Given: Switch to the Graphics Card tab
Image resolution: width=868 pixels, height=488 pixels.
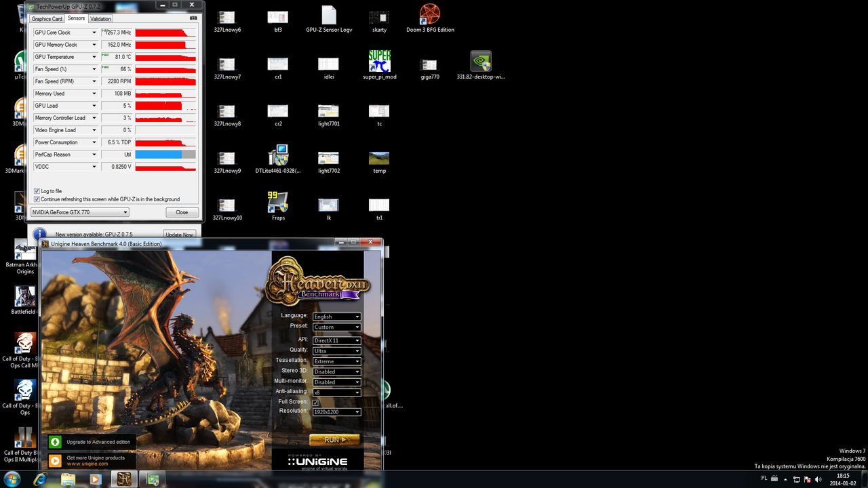Looking at the screenshot, I should tap(47, 19).
